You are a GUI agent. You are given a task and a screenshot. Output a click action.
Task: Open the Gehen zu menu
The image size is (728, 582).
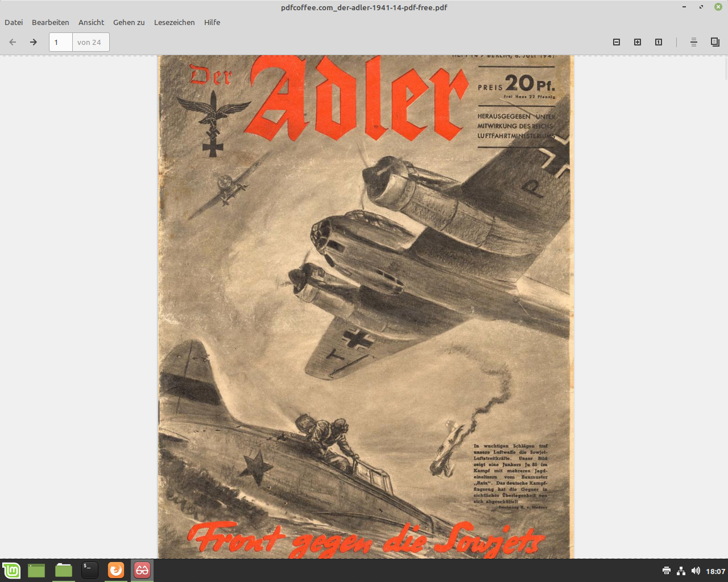click(129, 22)
